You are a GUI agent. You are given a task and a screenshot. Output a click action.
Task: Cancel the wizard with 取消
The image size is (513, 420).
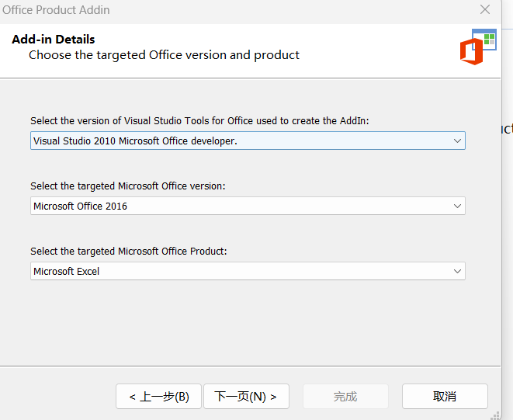pos(445,396)
